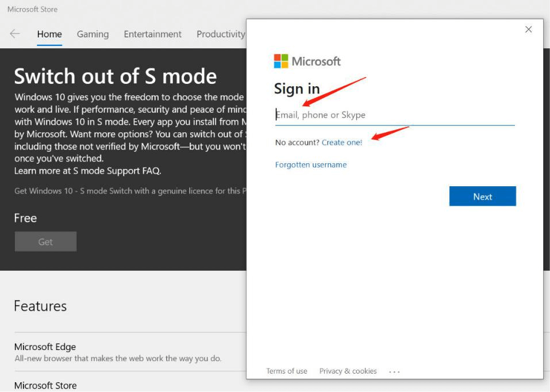Go back using the left arrow
Screen dimensions: 550x392
pyautogui.click(x=15, y=34)
